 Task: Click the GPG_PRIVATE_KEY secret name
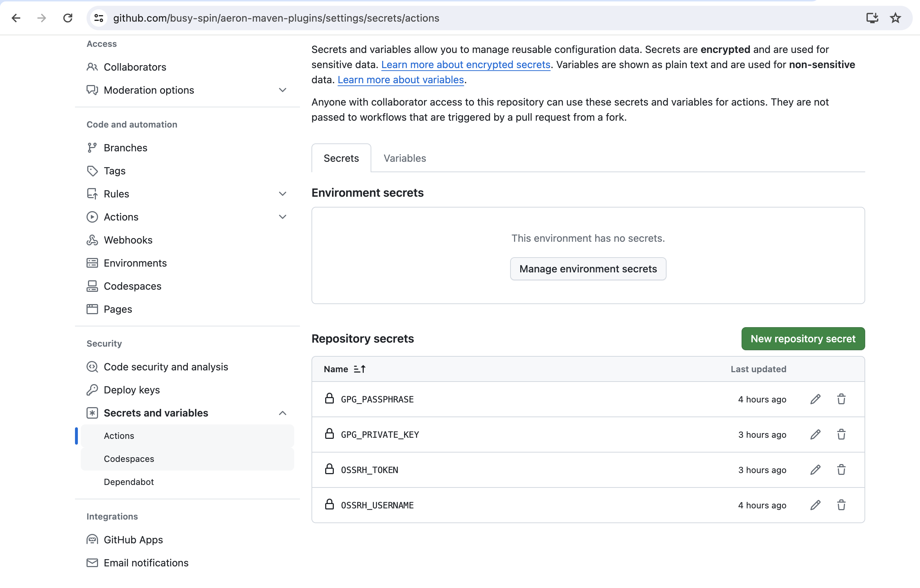[x=380, y=435]
